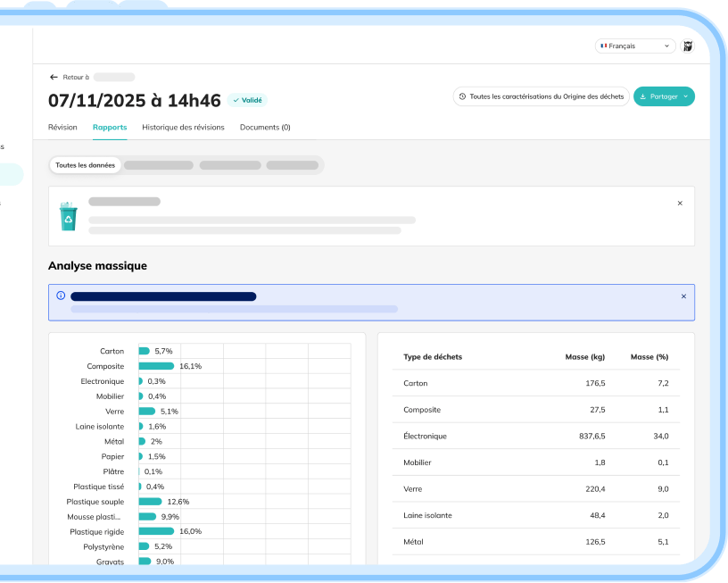Click the Polystyrène chart label

[103, 547]
